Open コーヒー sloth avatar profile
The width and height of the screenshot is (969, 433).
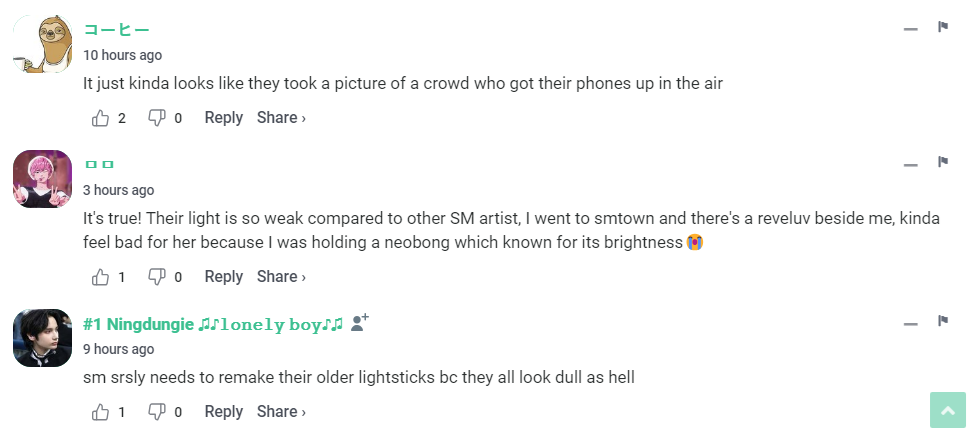pyautogui.click(x=42, y=44)
